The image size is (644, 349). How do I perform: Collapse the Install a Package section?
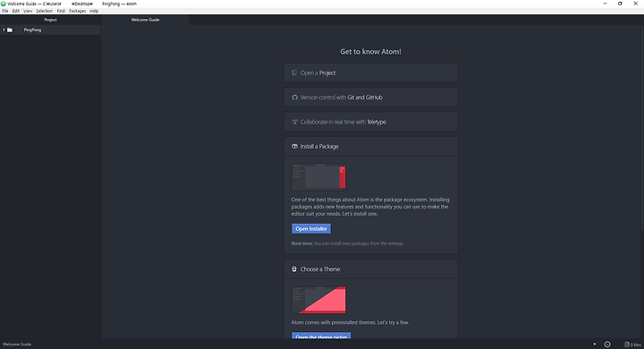click(370, 147)
